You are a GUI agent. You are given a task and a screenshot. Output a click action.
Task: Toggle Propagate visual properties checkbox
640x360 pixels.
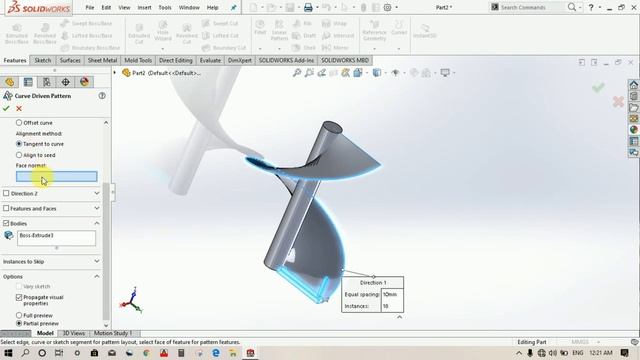tap(19, 297)
